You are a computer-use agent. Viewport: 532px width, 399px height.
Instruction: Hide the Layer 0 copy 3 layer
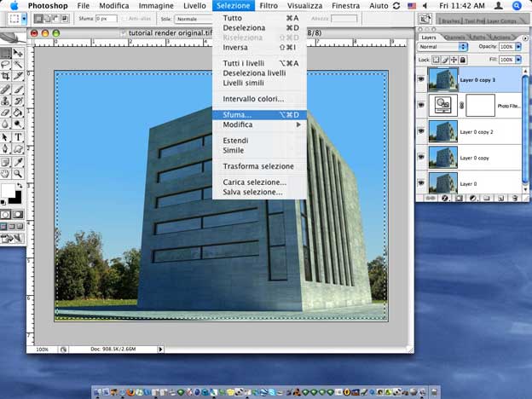(421, 79)
